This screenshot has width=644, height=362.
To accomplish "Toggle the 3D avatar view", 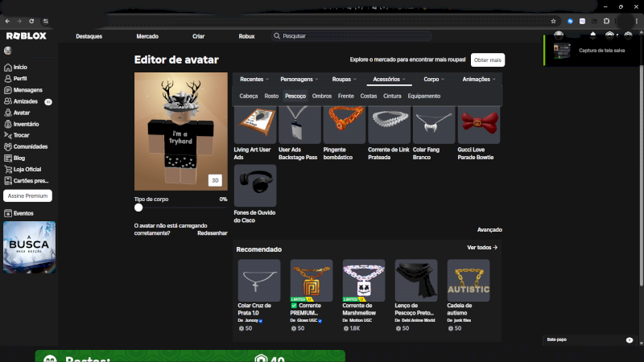I will 215,180.
